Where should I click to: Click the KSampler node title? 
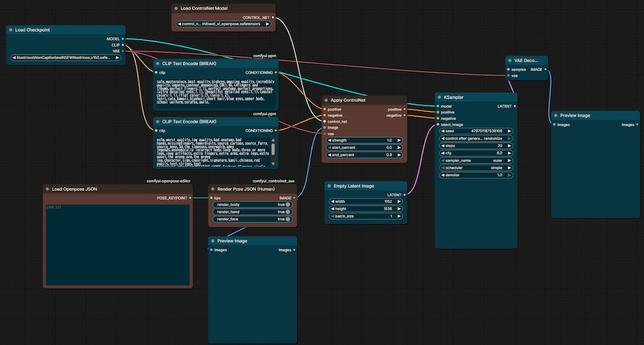coord(453,97)
